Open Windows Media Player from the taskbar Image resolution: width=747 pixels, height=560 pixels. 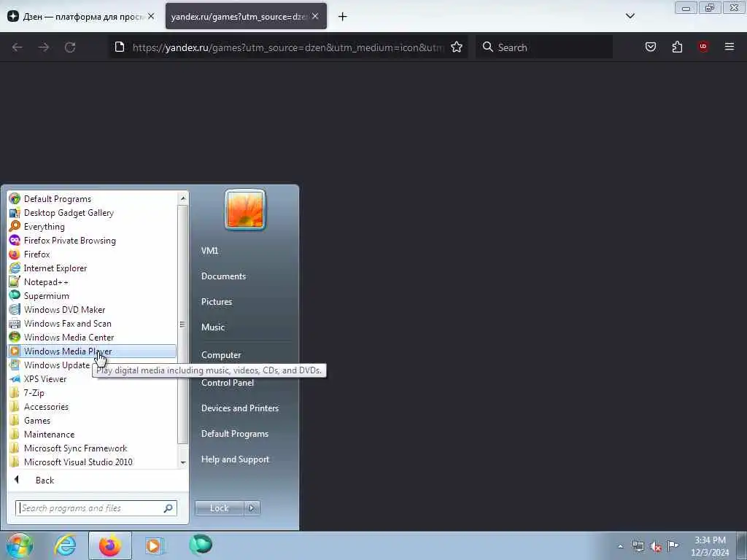[x=153, y=545]
